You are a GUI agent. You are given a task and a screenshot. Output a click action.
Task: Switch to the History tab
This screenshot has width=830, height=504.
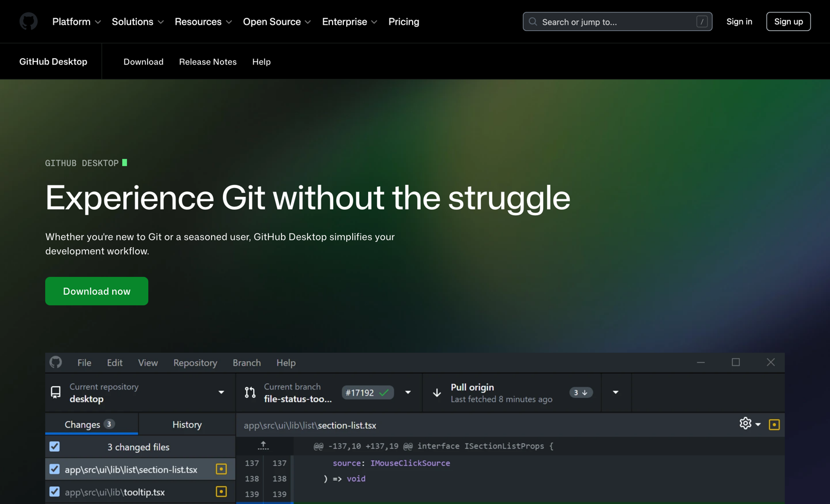click(x=187, y=424)
